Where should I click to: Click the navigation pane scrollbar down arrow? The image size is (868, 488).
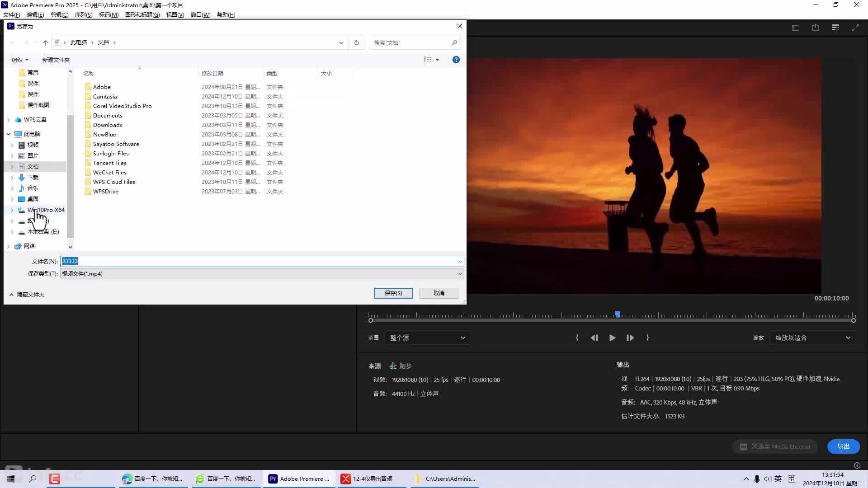click(x=70, y=247)
